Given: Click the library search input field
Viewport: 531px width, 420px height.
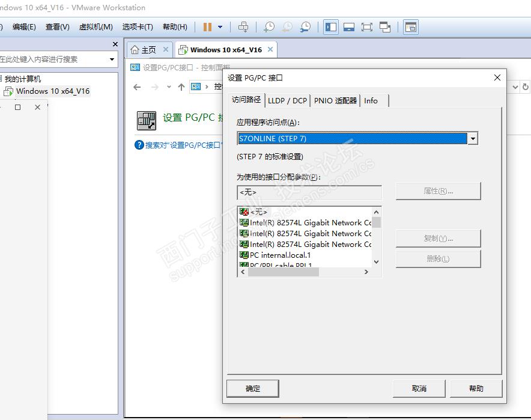Looking at the screenshot, I should (x=54, y=59).
